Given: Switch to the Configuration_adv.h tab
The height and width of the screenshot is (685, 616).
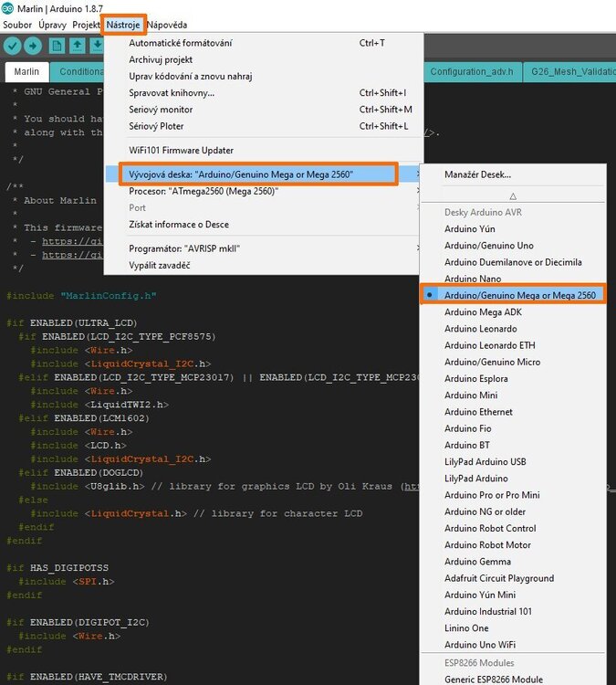Looking at the screenshot, I should point(472,71).
